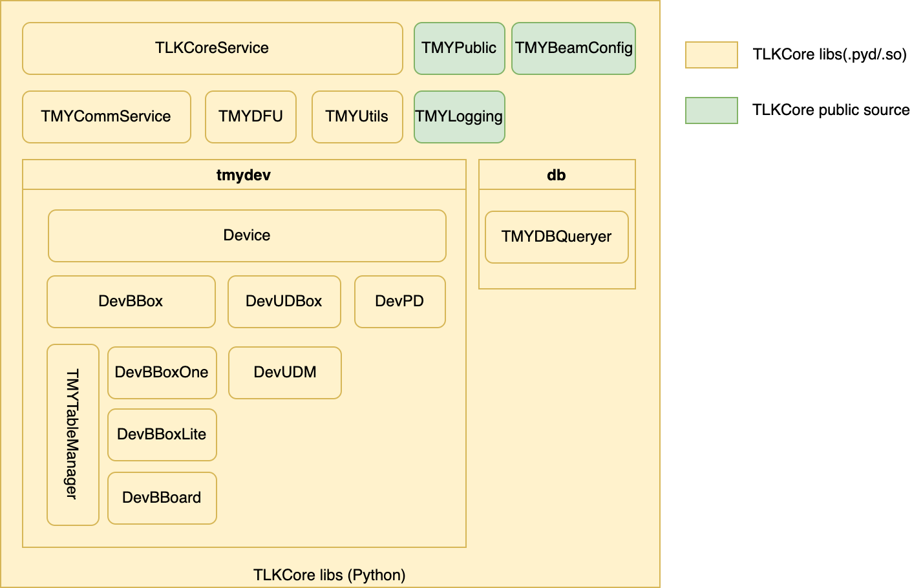Click the db container header
The height and width of the screenshot is (588, 923).
point(557,174)
